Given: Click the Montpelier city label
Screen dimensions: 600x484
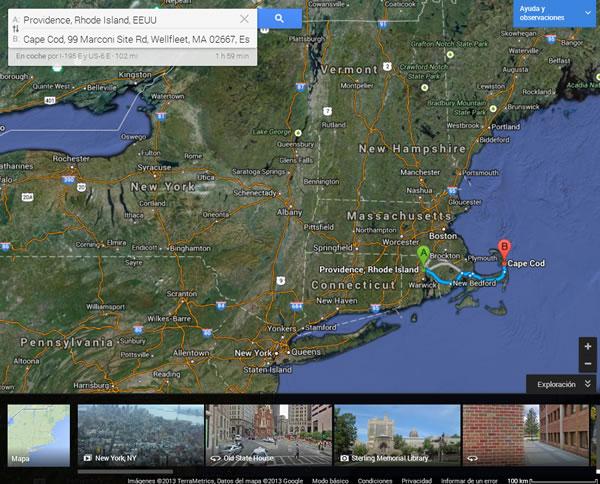Looking at the screenshot, I should pos(357,86).
